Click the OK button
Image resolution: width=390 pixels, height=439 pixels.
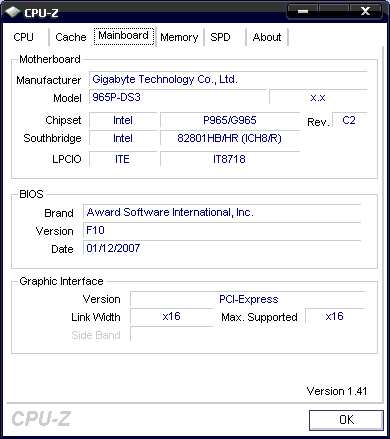[346, 420]
